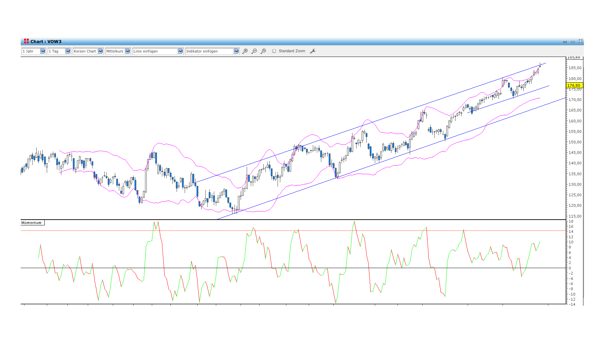Open the Indikator einfügen dropdown

(212, 51)
